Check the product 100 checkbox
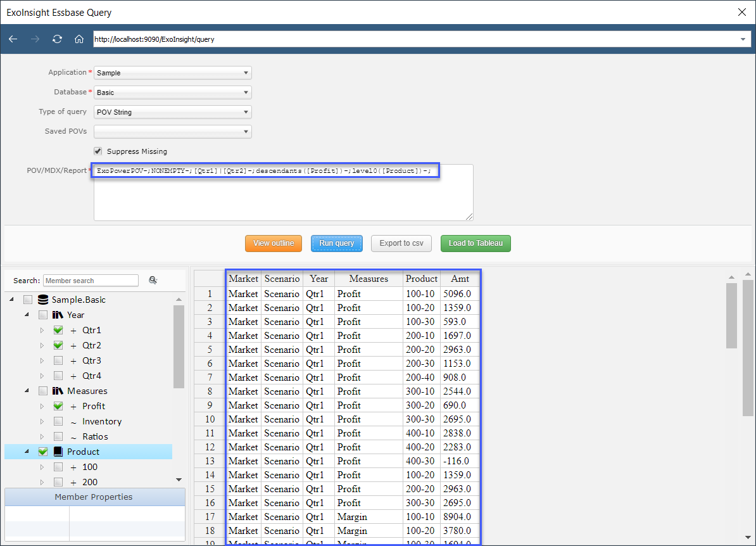This screenshot has height=546, width=756. click(58, 467)
